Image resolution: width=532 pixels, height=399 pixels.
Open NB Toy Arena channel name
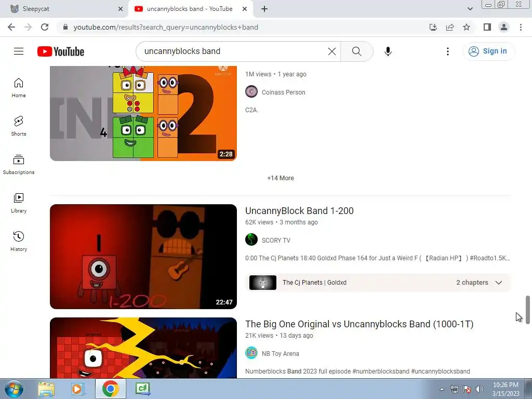click(280, 353)
